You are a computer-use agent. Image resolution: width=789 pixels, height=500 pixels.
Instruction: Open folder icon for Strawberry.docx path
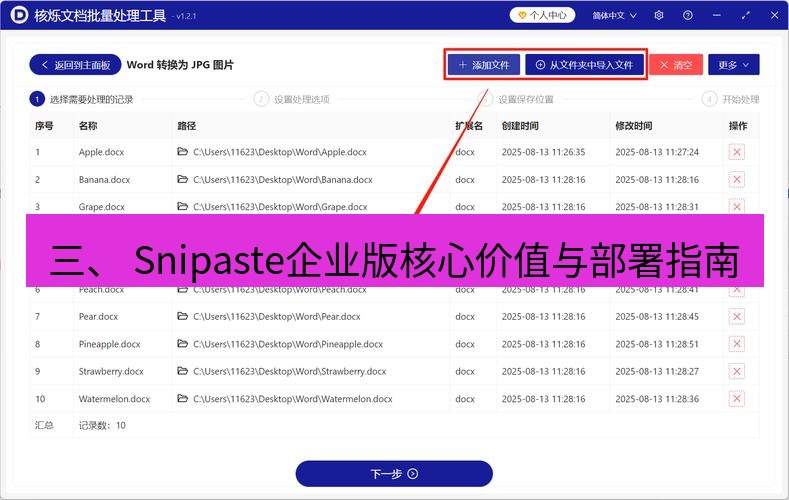(x=183, y=371)
